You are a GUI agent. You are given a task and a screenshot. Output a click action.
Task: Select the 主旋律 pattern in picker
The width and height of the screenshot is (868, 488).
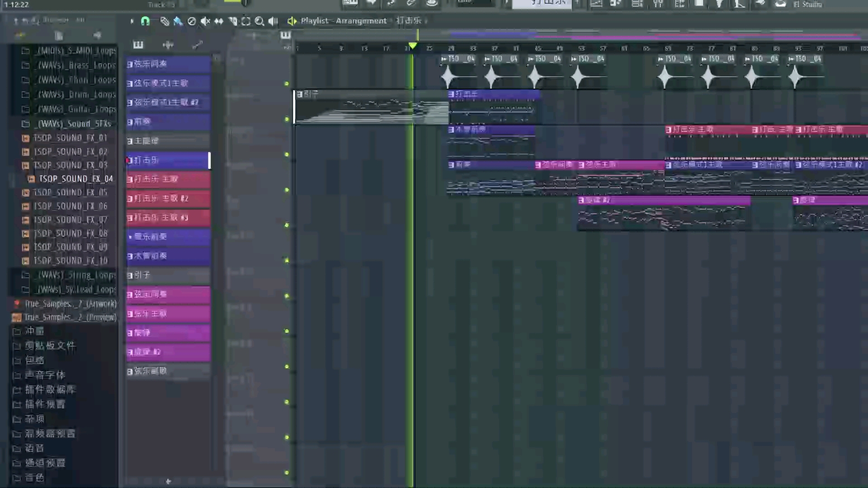[168, 141]
